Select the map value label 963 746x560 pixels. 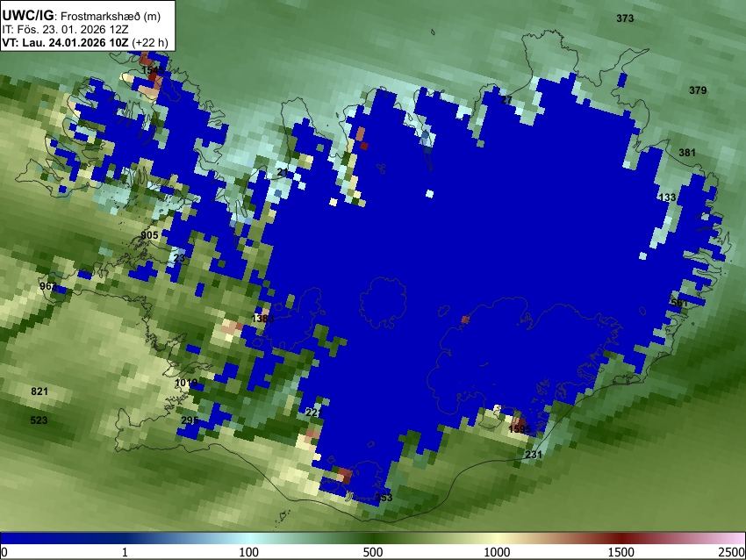coord(48,286)
